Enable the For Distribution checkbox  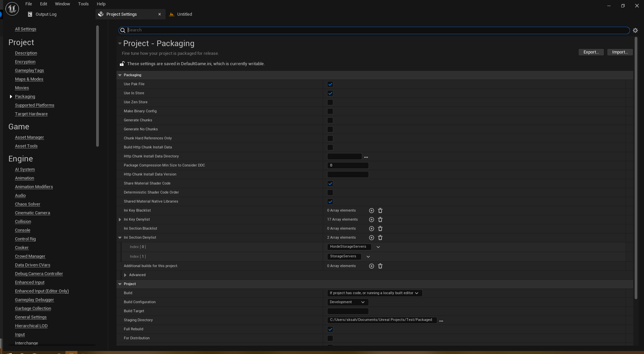point(330,338)
